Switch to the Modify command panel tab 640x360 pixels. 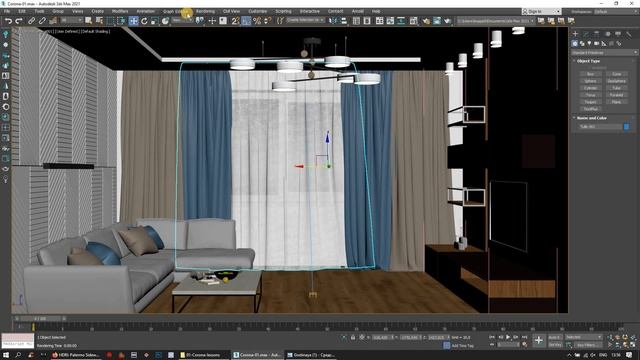pyautogui.click(x=586, y=34)
